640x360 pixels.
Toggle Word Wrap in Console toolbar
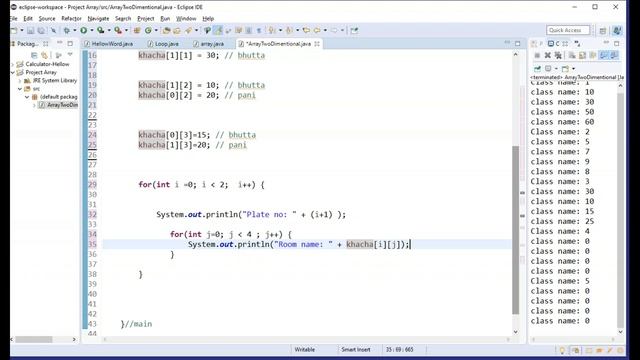coord(593,56)
